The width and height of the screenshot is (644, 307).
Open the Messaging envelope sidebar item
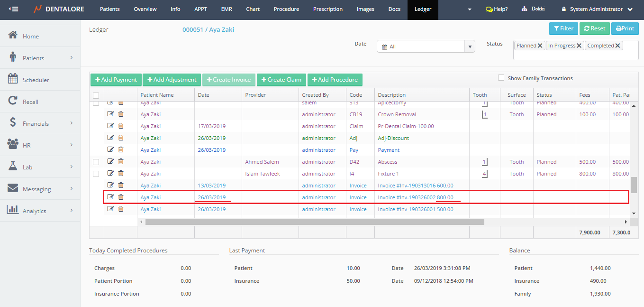pos(13,189)
